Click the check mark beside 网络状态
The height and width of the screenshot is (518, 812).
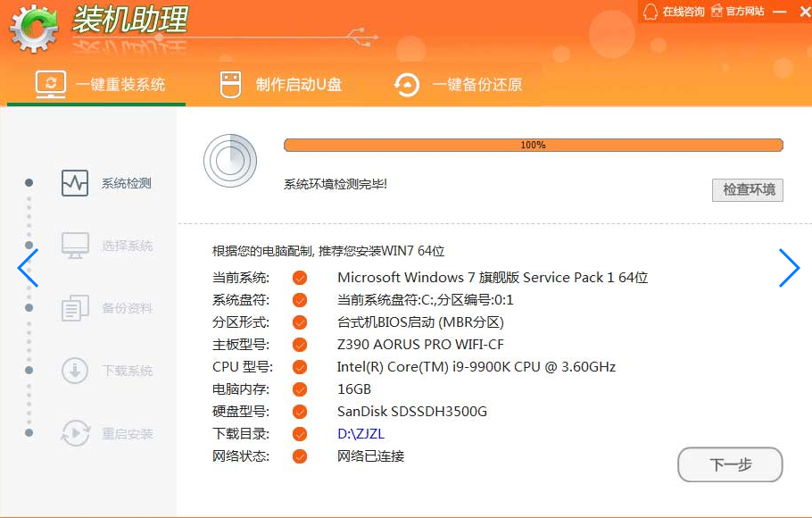click(x=300, y=456)
